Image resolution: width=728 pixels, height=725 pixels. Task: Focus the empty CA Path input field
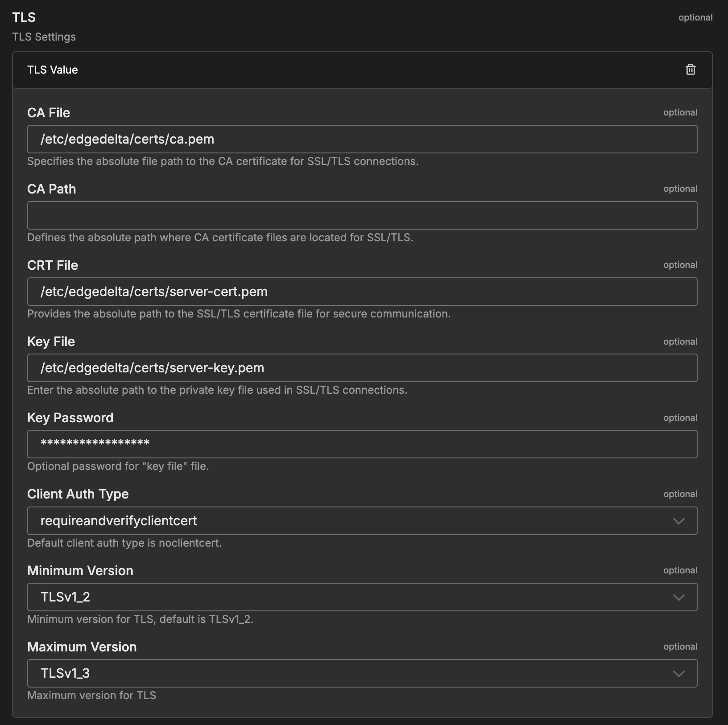tap(362, 215)
